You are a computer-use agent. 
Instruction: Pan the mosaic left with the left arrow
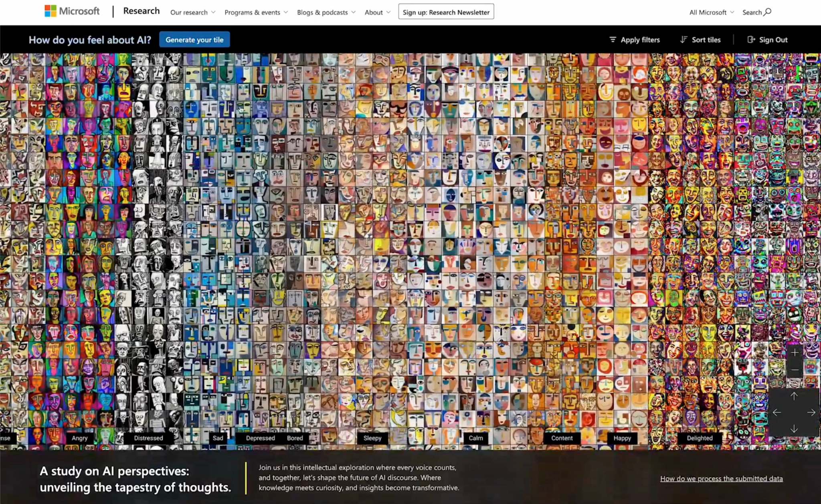[x=777, y=412]
